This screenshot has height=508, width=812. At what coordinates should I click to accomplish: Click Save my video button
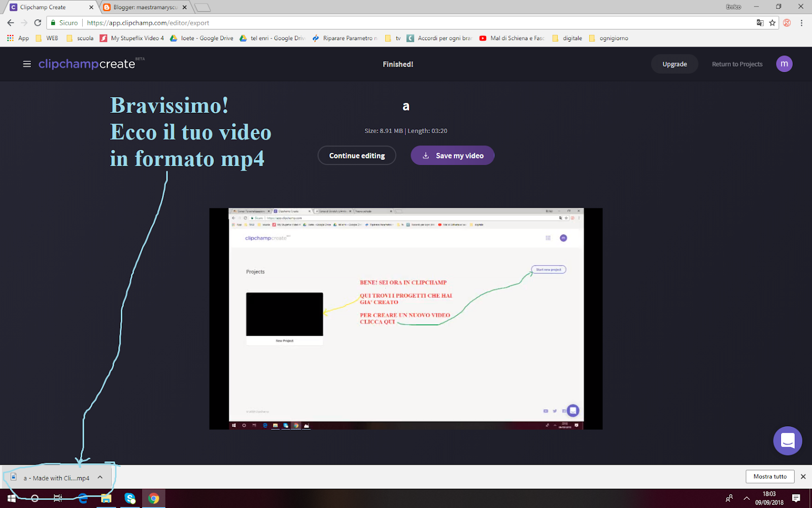(x=452, y=155)
